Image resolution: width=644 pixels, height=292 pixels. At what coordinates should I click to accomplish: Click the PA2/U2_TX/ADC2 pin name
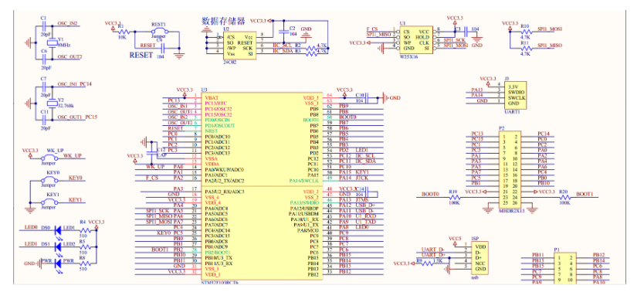pyautogui.click(x=225, y=180)
